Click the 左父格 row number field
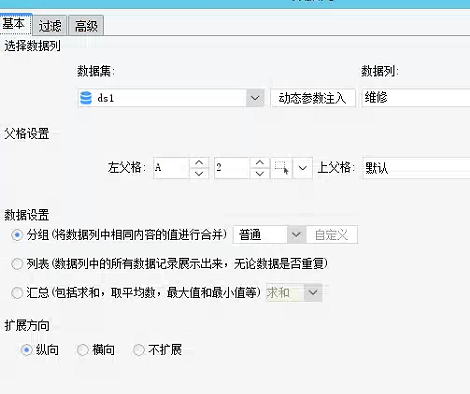 tap(232, 168)
